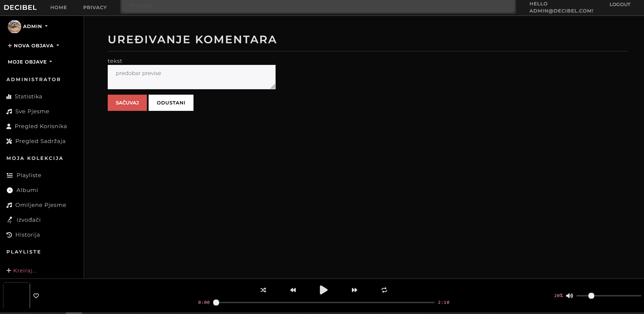644x314 pixels.
Task: Click the track progress slider handle
Action: [216, 303]
